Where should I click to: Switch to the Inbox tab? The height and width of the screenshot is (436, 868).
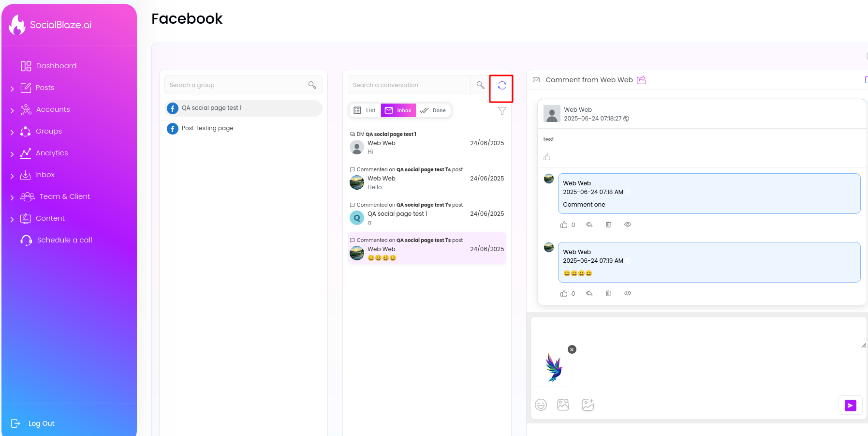pyautogui.click(x=398, y=110)
